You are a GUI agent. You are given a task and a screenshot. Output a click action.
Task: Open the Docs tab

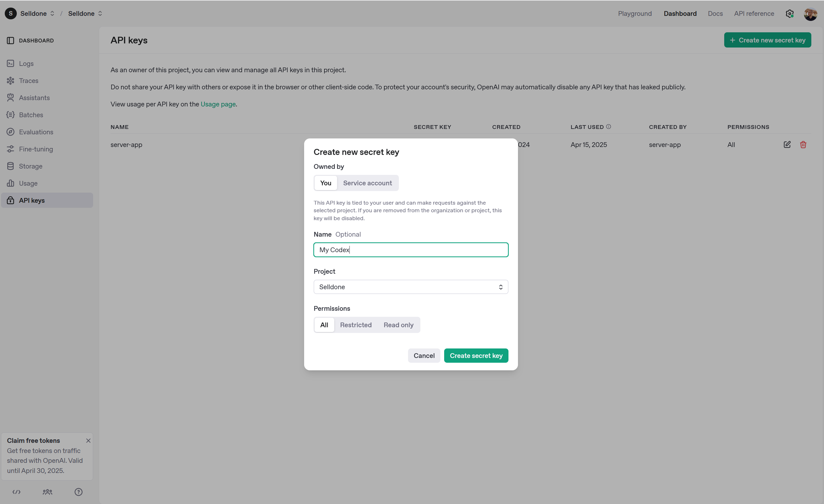(x=715, y=13)
